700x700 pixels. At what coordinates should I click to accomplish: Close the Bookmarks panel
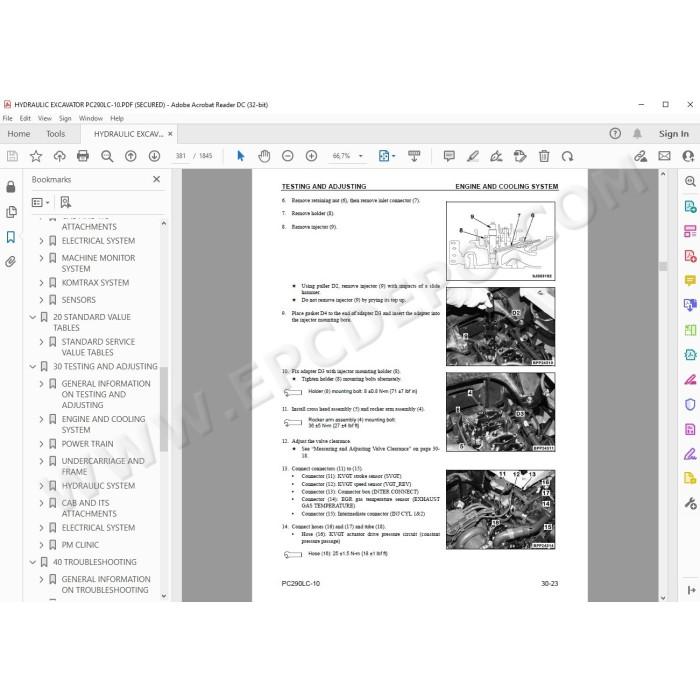pos(156,179)
